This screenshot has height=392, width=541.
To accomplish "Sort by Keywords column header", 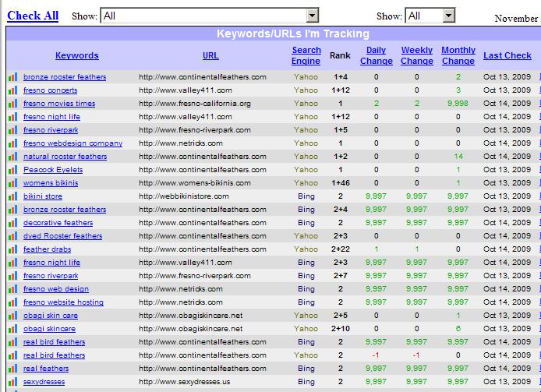I will click(x=77, y=55).
